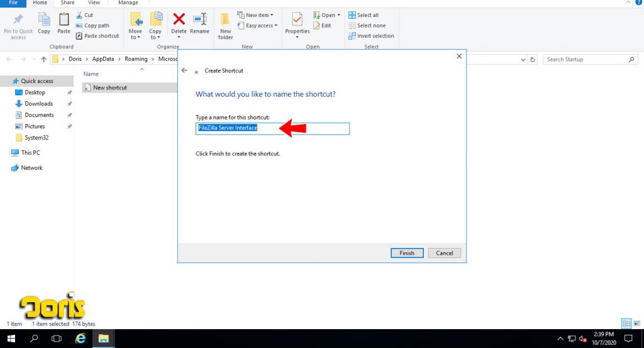Click Doris in the address breadcrumb
The image size is (644, 348).
click(75, 59)
